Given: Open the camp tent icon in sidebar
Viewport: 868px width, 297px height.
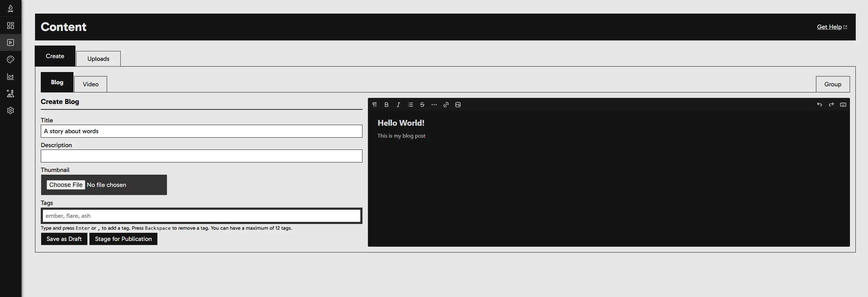Looking at the screenshot, I should click(11, 93).
